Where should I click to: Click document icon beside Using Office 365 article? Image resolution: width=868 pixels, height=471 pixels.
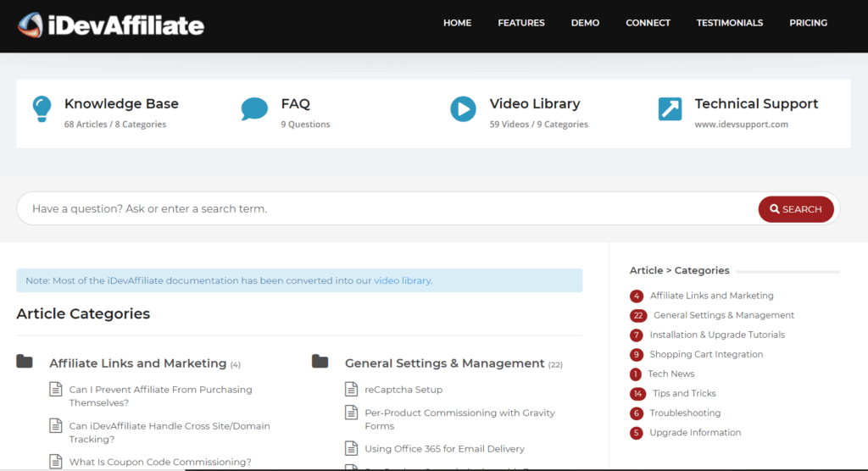(352, 449)
